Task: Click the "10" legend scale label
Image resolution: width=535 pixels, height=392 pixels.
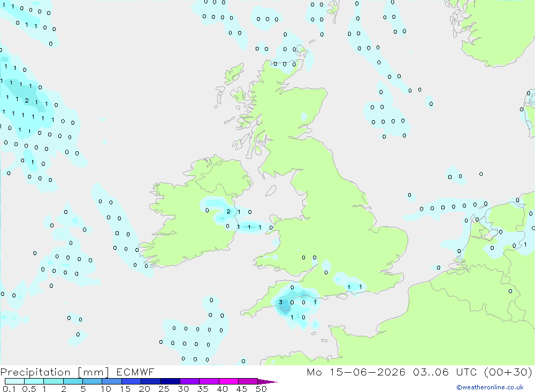Action: tap(106, 389)
